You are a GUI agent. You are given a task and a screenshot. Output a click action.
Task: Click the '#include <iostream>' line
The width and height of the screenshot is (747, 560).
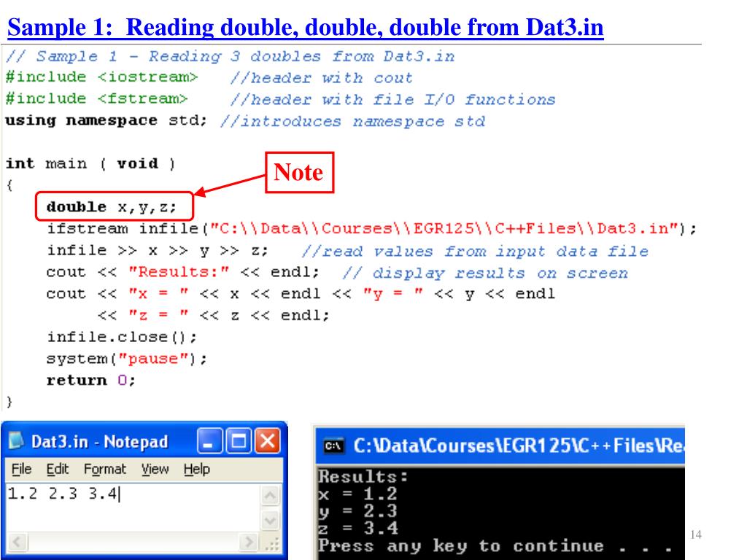point(101,77)
